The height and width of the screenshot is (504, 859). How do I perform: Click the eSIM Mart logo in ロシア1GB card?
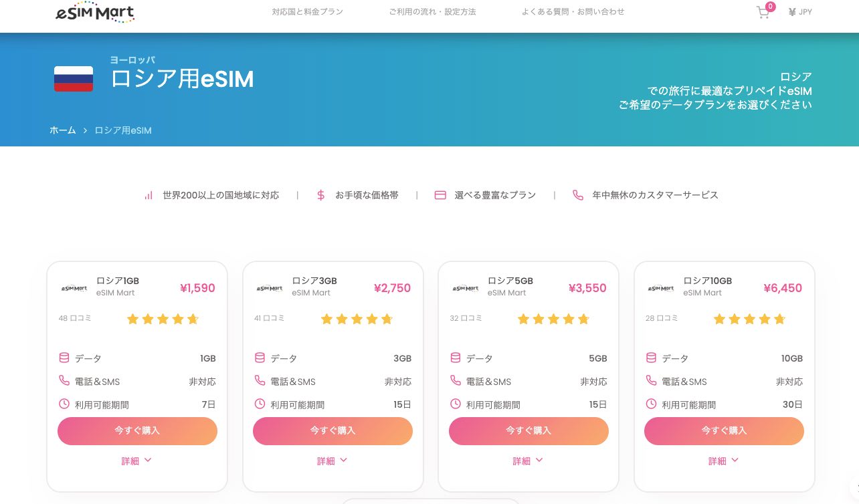pyautogui.click(x=74, y=289)
